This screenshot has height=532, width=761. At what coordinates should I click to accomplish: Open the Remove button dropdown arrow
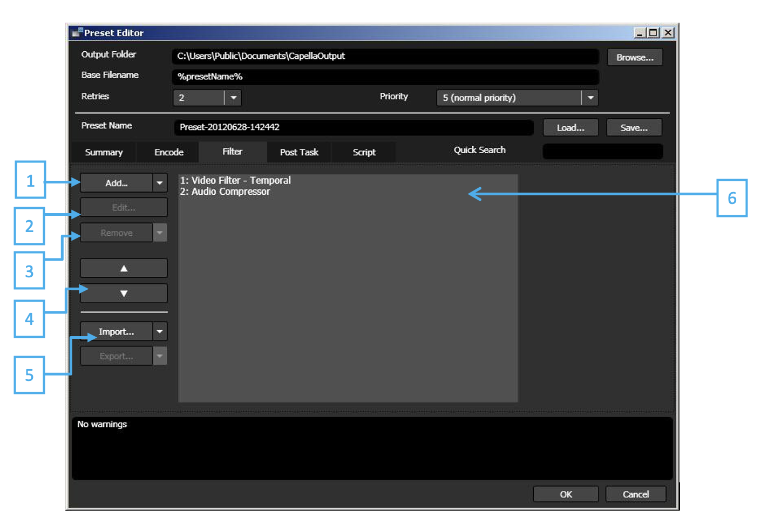point(160,232)
